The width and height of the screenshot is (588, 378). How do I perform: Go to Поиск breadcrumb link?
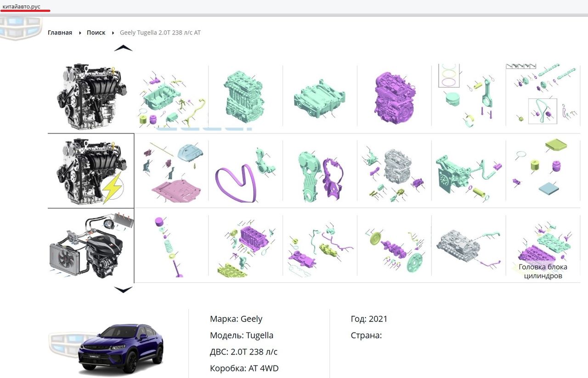click(96, 33)
